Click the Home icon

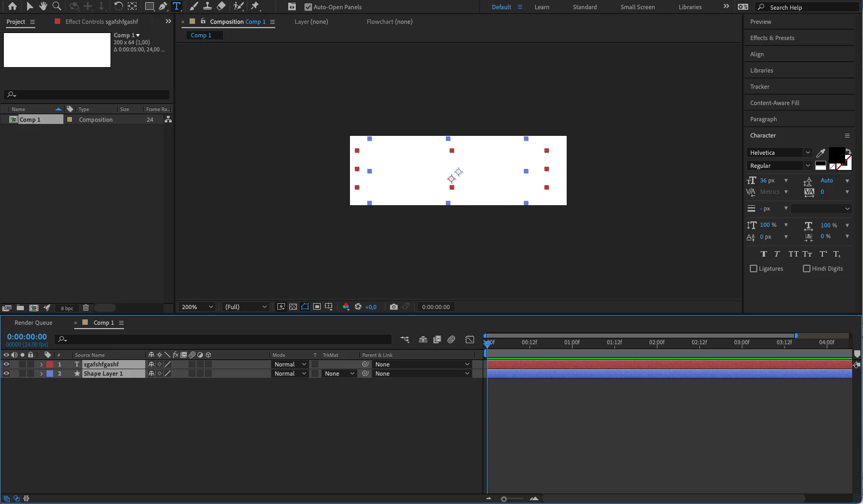[x=12, y=6]
